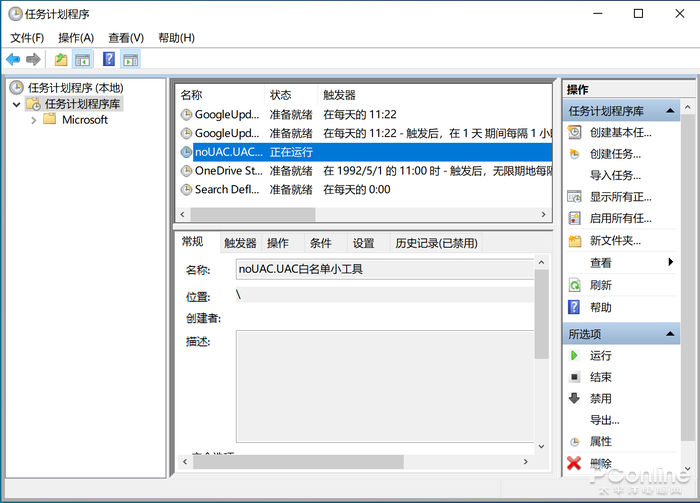
Task: Click the blue help question-mark toolbar icon
Action: (109, 60)
